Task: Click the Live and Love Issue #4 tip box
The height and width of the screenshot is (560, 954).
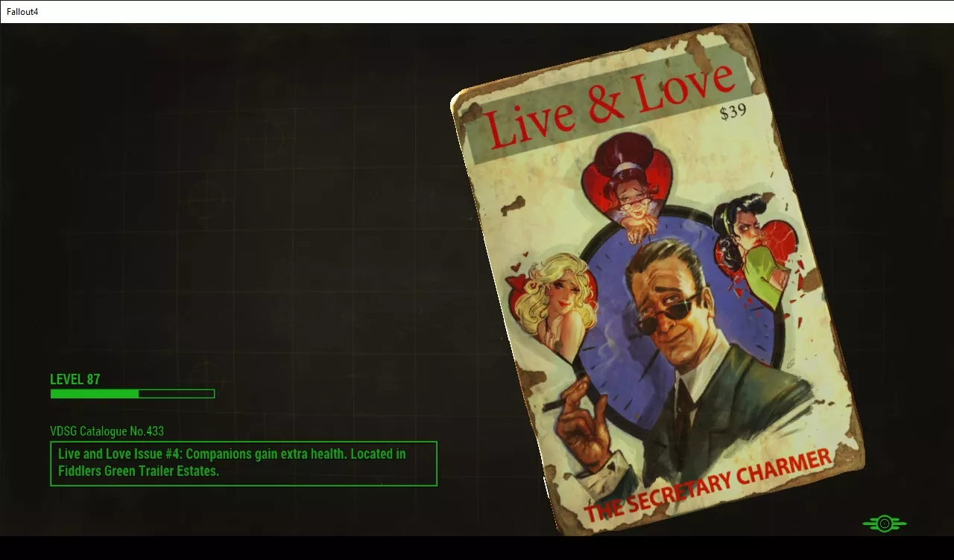Action: (243, 463)
